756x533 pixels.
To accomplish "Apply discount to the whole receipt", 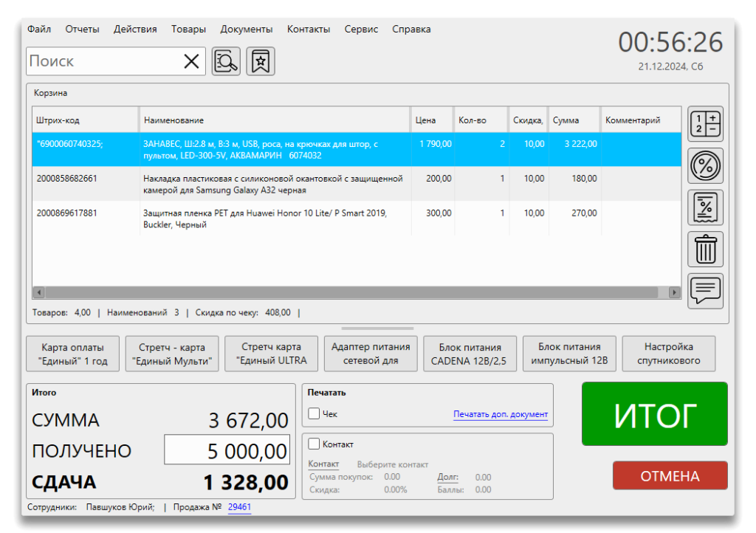I will point(705,207).
